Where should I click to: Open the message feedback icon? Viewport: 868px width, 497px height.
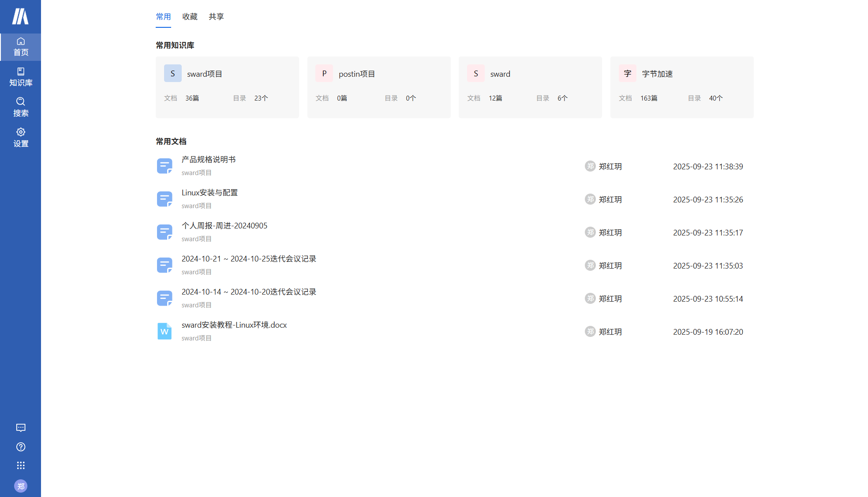(x=20, y=428)
